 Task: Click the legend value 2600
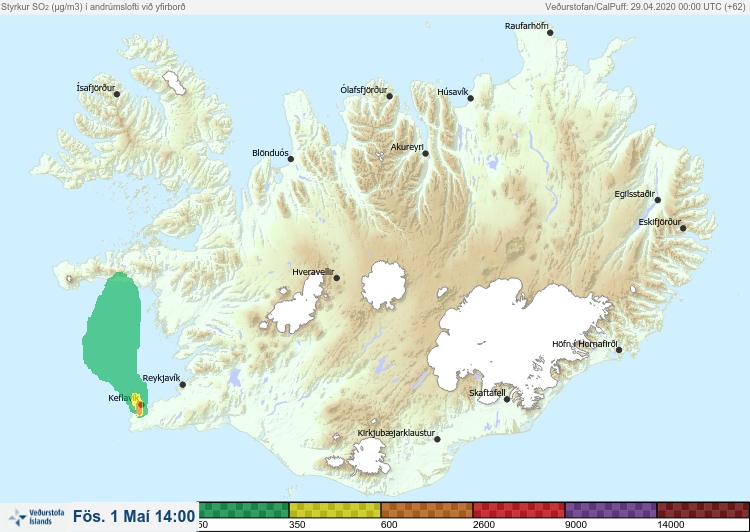tap(483, 525)
